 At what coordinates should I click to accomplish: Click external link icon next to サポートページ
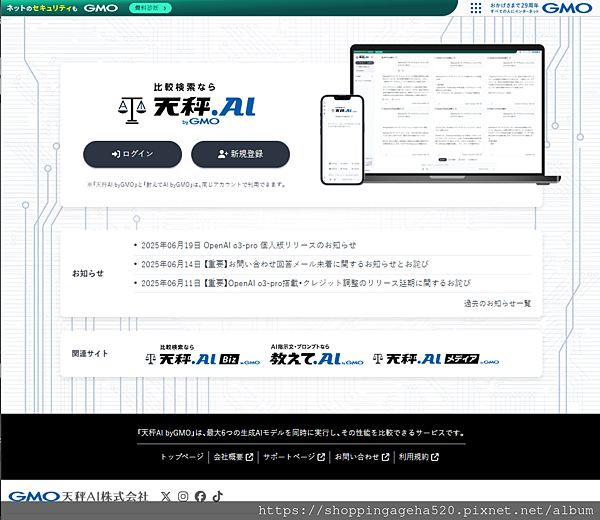point(321,457)
